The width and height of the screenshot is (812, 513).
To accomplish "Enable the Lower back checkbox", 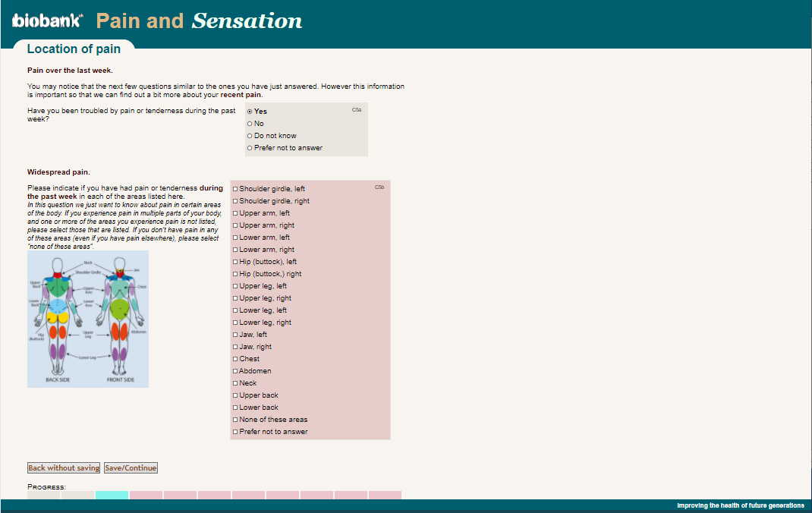I will point(235,408).
